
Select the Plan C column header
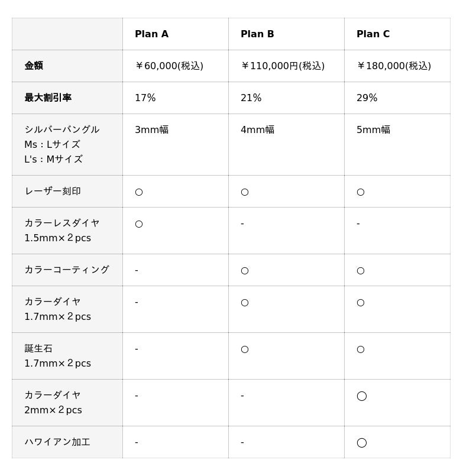tap(373, 34)
